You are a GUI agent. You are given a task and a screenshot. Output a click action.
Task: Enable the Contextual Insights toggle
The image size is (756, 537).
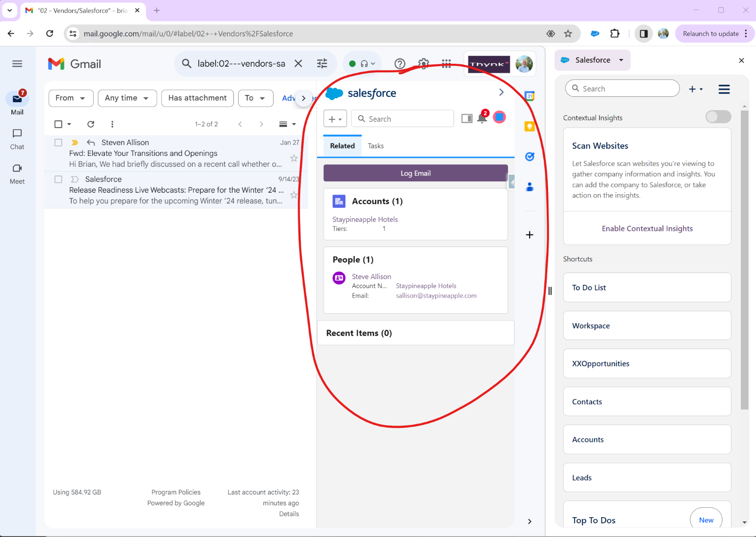[x=718, y=117]
